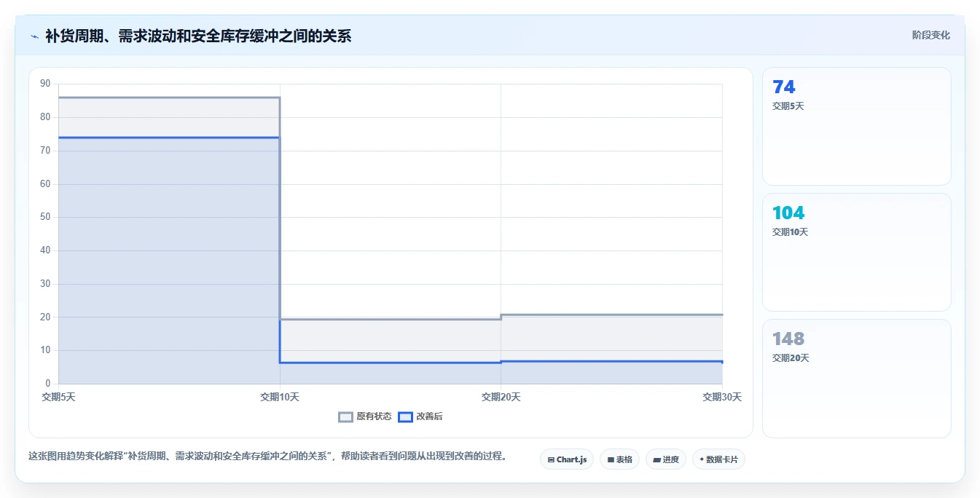Open the 74 交期5天 data card

tap(856, 126)
